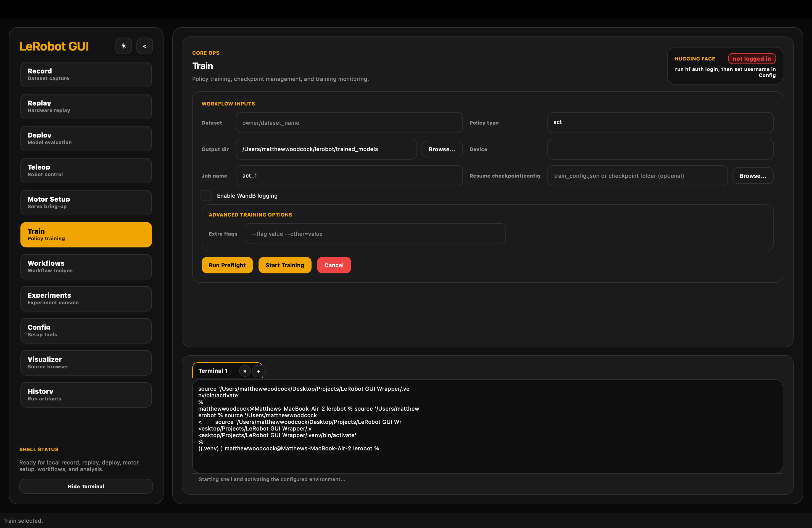Click the 'Train selected.' status bar text
812x528 pixels.
pos(23,521)
